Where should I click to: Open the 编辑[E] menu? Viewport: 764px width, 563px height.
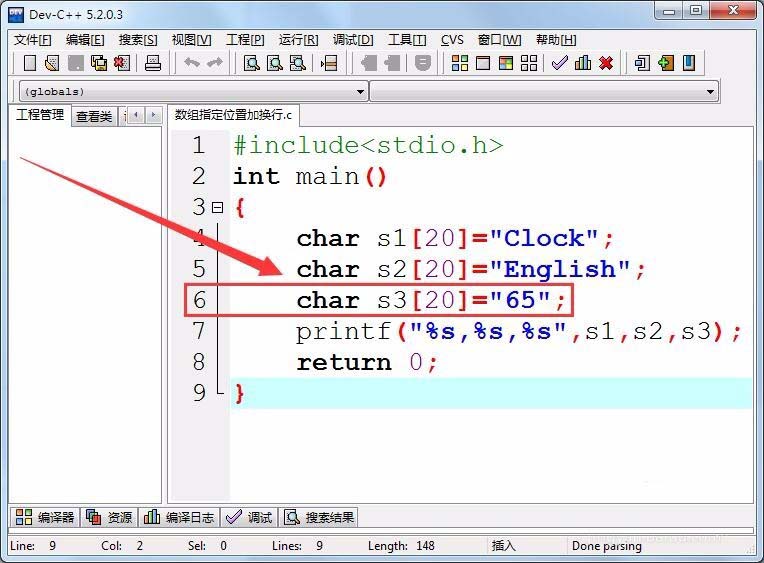click(85, 40)
